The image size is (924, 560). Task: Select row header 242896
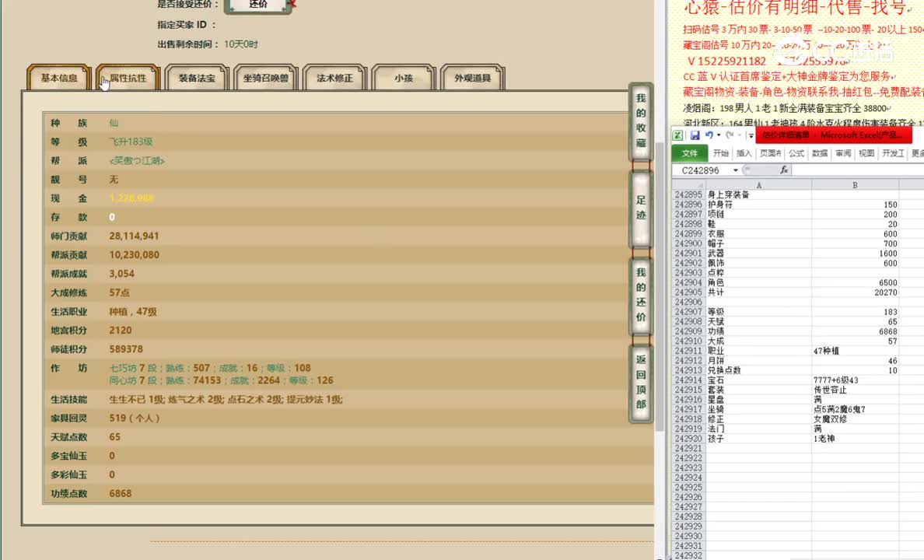point(688,205)
